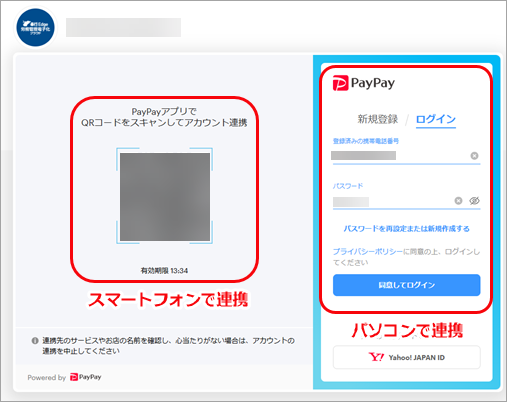Click the 連携先のサービスやお店の名前を確認し warning text
This screenshot has width=507, height=402.
[x=168, y=346]
